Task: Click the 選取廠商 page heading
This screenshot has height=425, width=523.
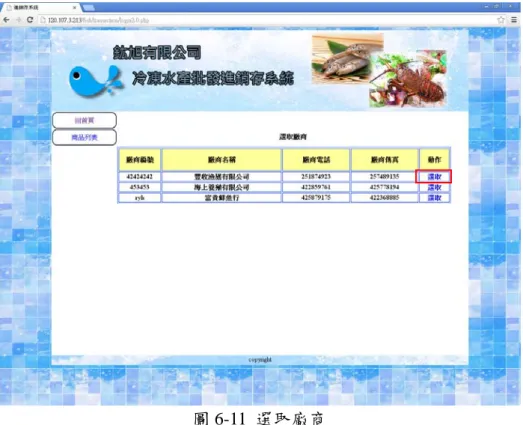Action: tap(293, 137)
